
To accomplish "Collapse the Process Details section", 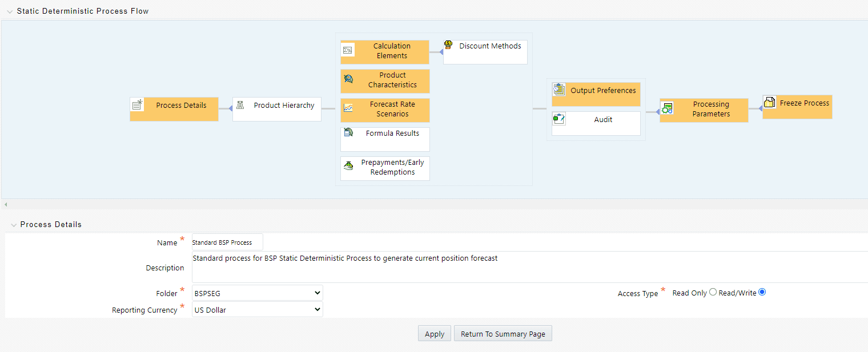I will tap(14, 225).
